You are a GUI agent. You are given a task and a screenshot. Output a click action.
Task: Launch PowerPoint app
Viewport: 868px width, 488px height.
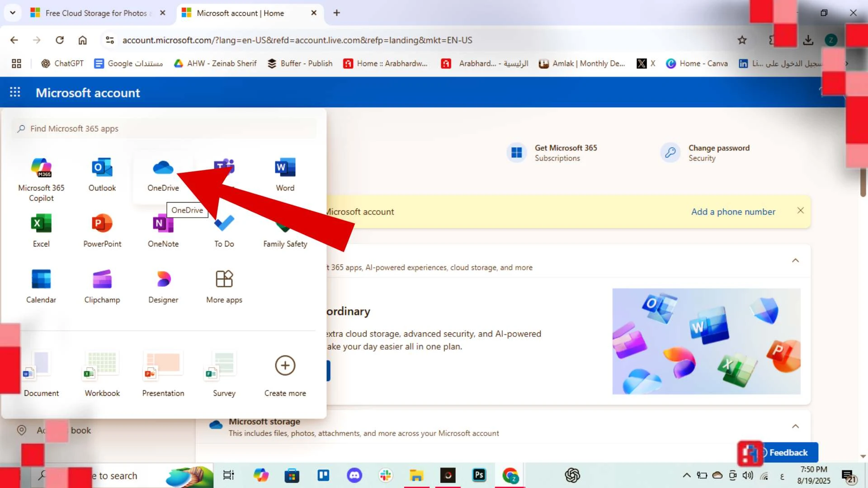click(x=102, y=231)
